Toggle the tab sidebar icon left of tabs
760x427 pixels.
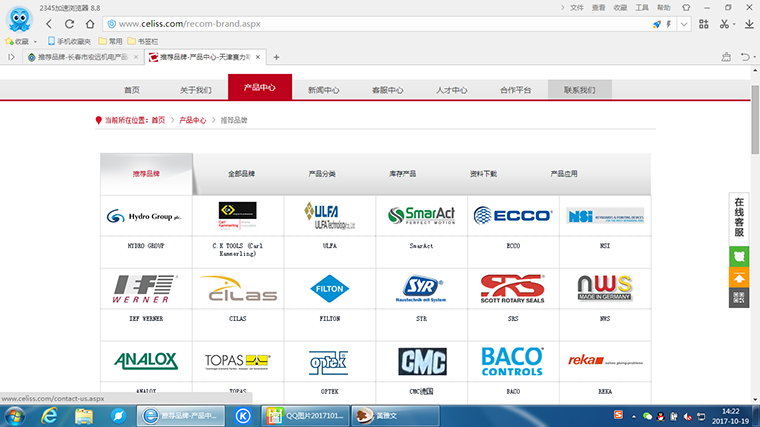tap(11, 57)
